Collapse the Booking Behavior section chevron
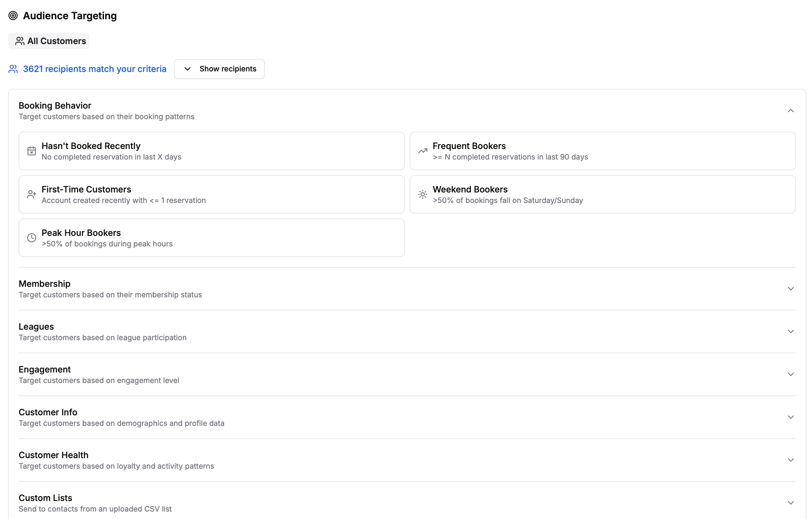The height and width of the screenshot is (519, 812). point(791,111)
